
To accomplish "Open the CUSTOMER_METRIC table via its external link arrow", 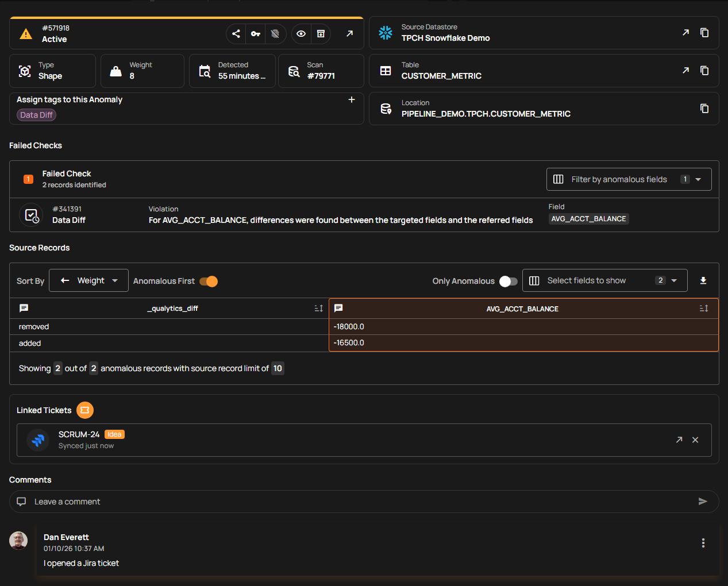I will (x=685, y=70).
